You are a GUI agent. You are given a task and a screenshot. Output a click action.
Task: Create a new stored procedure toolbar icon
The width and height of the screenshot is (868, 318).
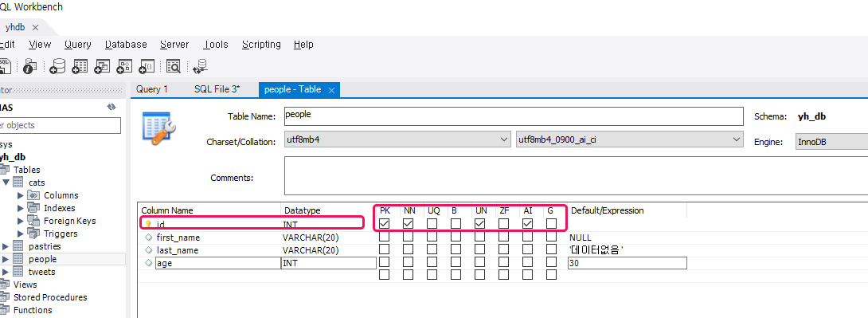point(124,66)
